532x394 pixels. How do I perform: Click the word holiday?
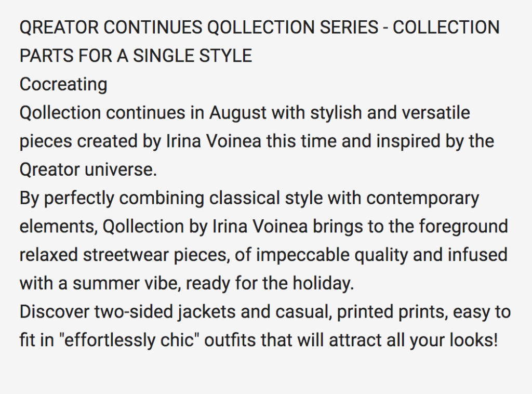pos(323,284)
